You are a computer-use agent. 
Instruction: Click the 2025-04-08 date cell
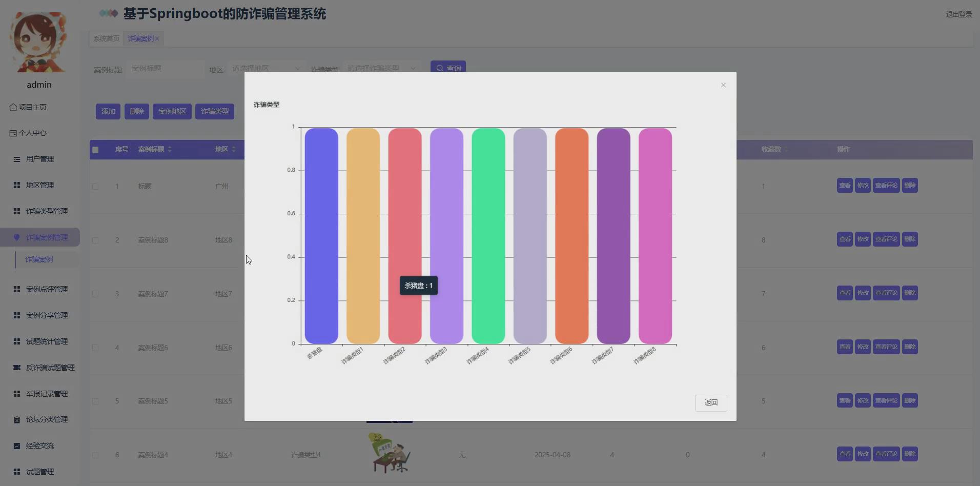(x=552, y=455)
